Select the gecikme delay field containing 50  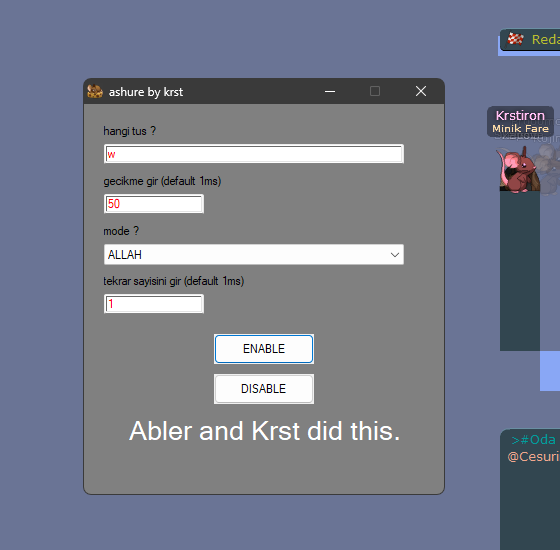pos(154,204)
